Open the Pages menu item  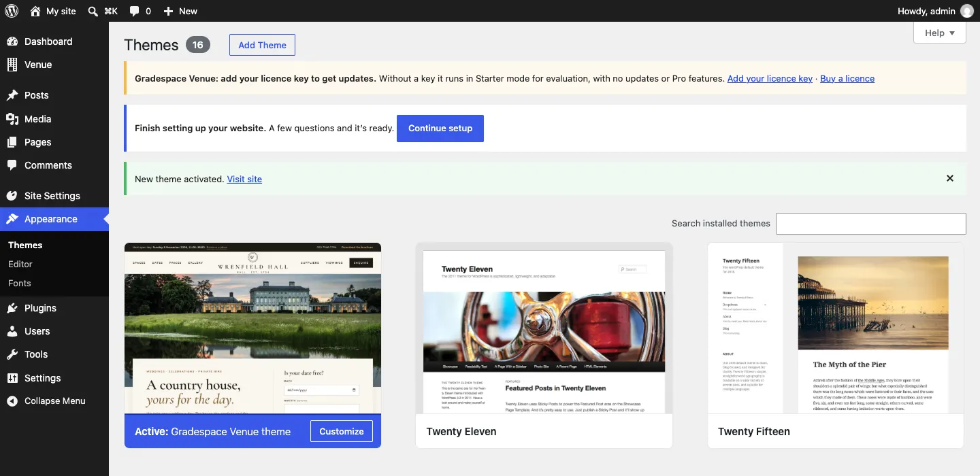pyautogui.click(x=54, y=142)
